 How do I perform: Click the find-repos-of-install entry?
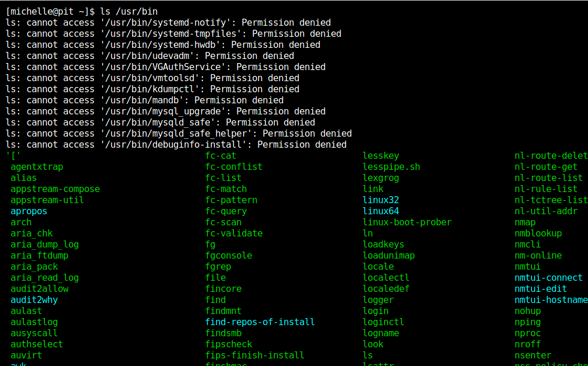pyautogui.click(x=260, y=322)
